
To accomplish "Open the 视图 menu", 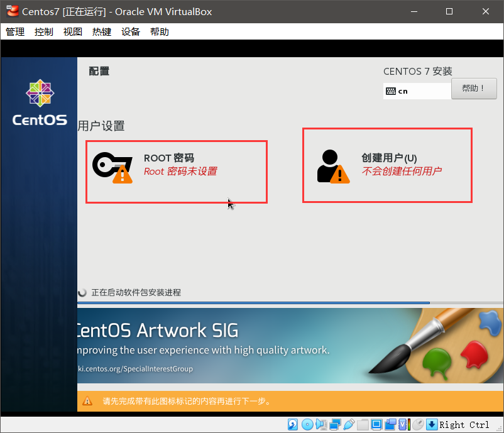I will pos(72,31).
